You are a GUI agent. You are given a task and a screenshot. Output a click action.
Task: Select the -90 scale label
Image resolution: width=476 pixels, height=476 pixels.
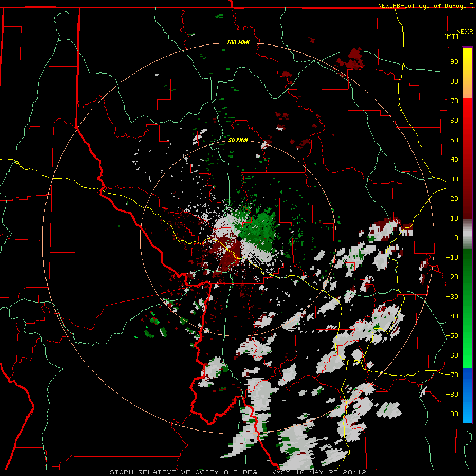pyautogui.click(x=452, y=414)
